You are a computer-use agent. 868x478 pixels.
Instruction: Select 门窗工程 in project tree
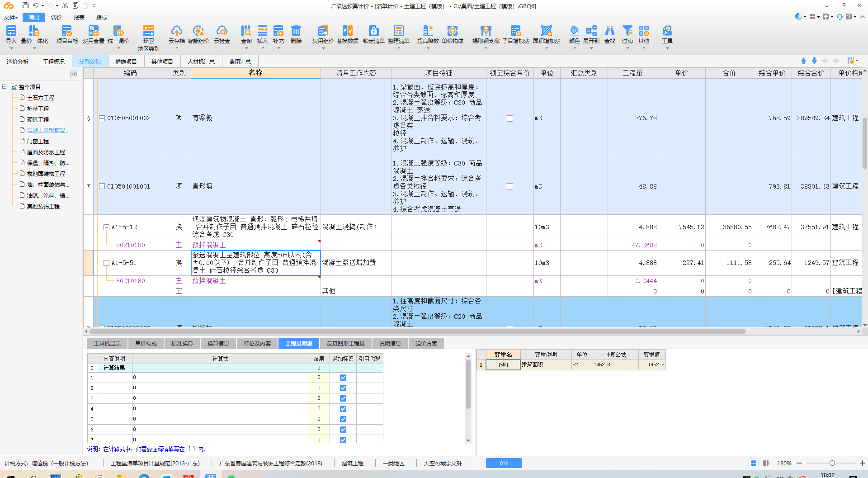coord(38,141)
